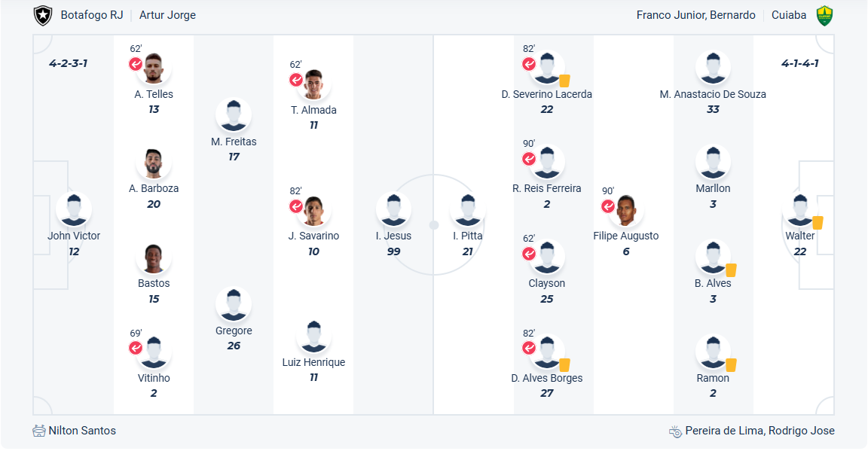Image resolution: width=868 pixels, height=451 pixels.
Task: Open Franco Junior, Bernardo coach link
Action: click(x=695, y=15)
